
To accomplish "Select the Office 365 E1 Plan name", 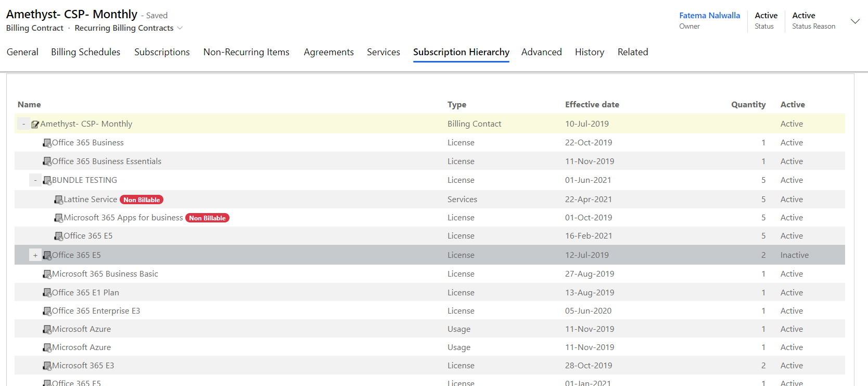I will (85, 293).
